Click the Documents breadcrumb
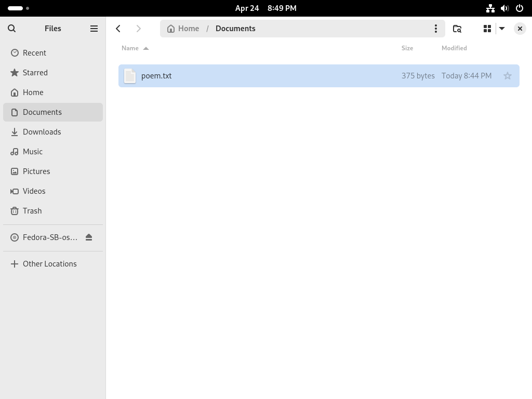Image resolution: width=532 pixels, height=399 pixels. point(235,29)
